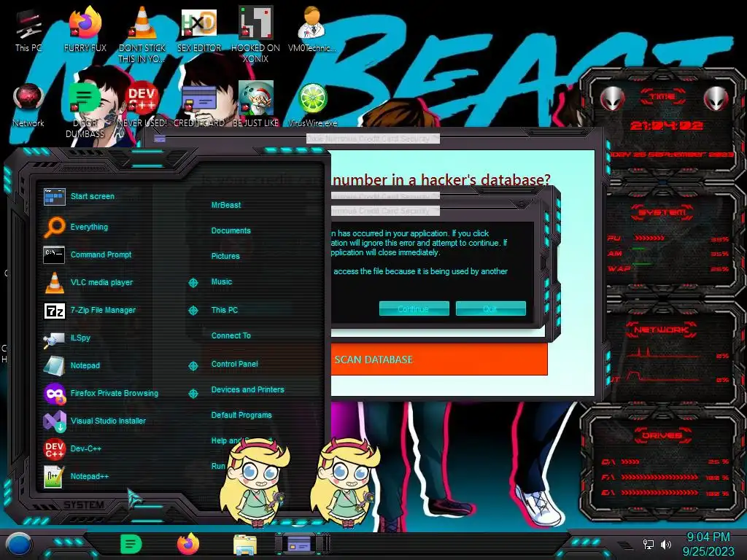Click the Continue button in error dialog
Image resolution: width=747 pixels, height=560 pixels.
(414, 308)
